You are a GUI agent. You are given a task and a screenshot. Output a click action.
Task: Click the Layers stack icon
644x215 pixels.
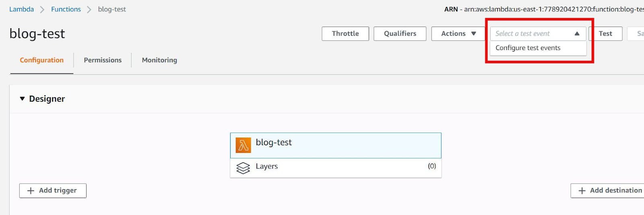243,168
